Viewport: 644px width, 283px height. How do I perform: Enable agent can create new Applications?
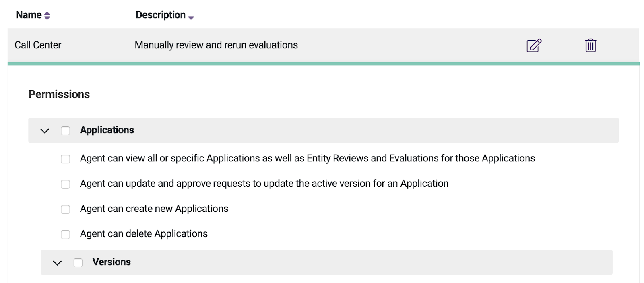tap(65, 209)
